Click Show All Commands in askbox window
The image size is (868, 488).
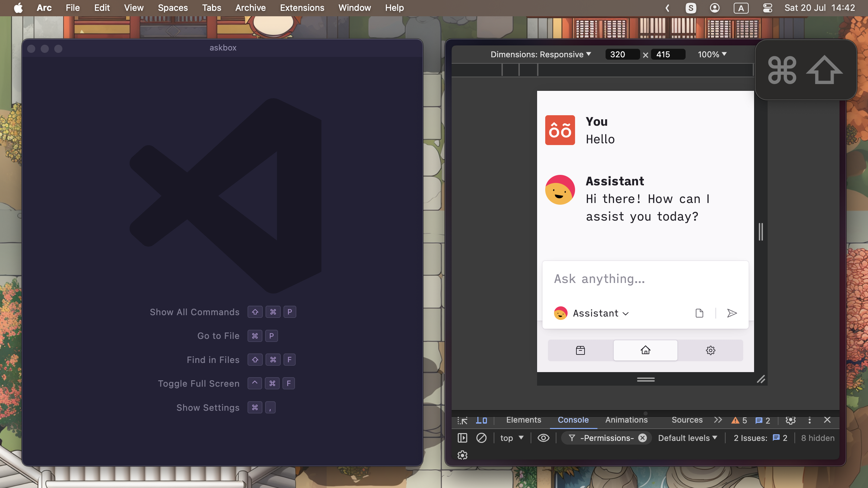[x=195, y=312]
